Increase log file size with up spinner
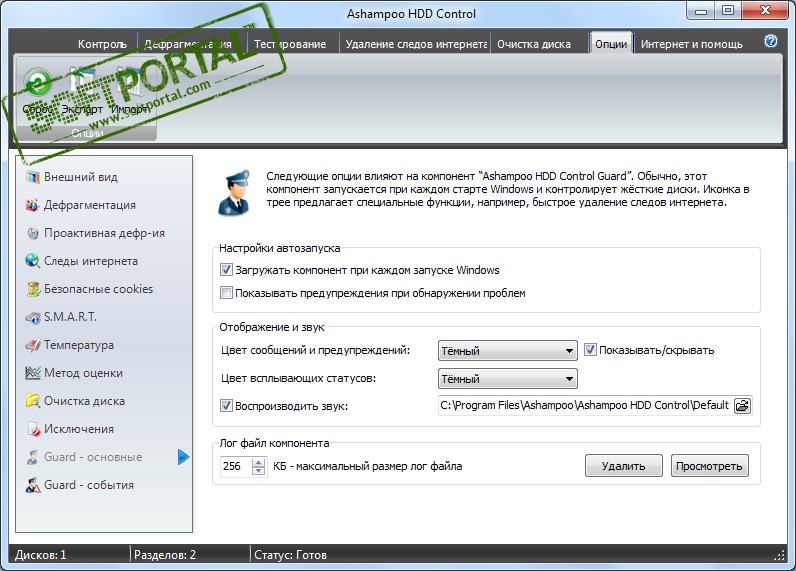Image resolution: width=796 pixels, height=571 pixels. click(259, 462)
